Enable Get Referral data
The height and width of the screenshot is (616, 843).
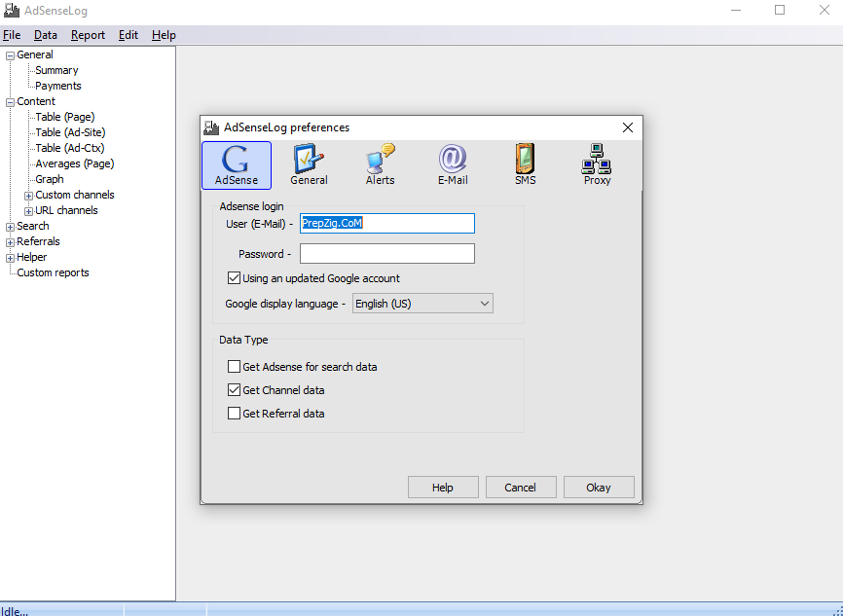tap(234, 413)
